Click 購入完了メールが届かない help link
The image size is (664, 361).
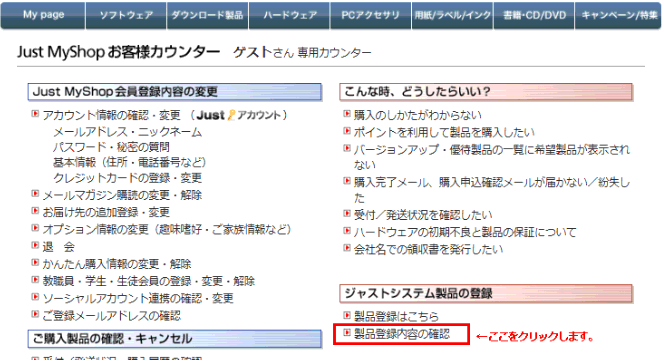point(492,190)
